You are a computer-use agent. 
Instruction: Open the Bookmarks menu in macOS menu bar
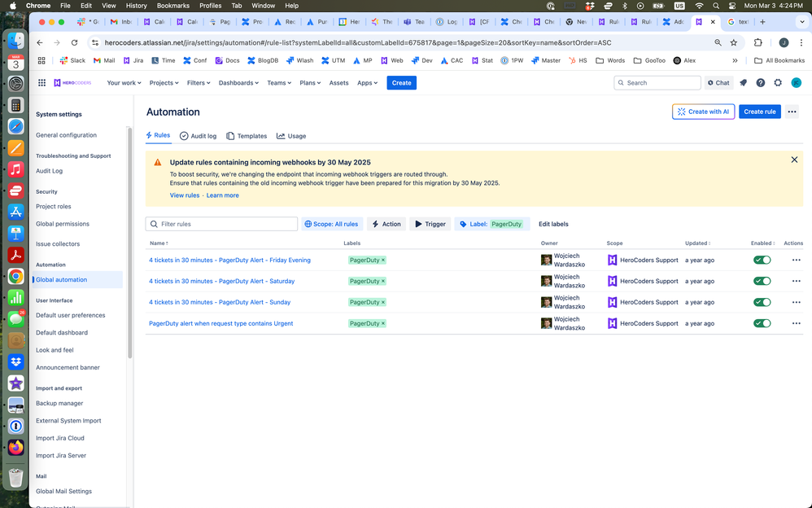[173, 6]
